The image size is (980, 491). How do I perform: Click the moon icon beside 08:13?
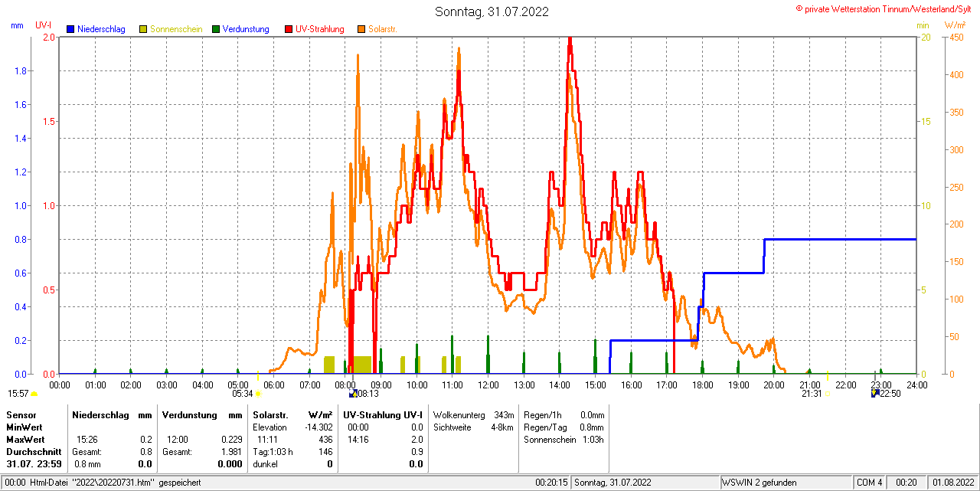click(353, 394)
